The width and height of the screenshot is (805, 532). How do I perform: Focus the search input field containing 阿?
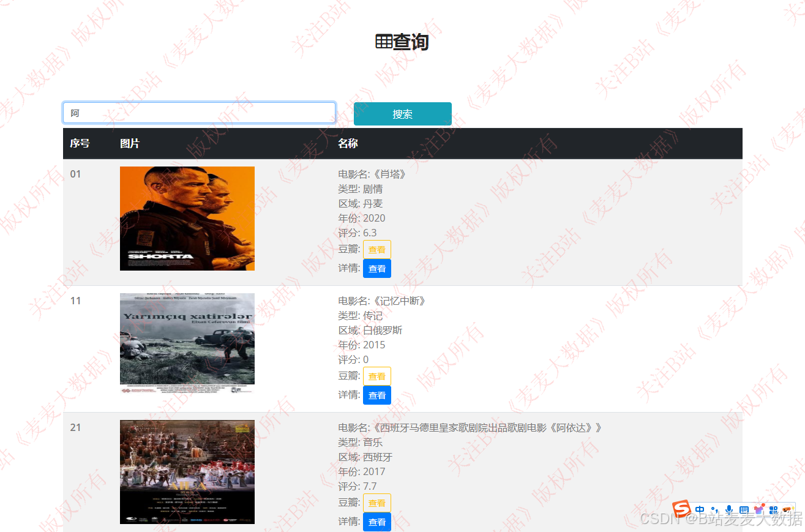pos(199,113)
